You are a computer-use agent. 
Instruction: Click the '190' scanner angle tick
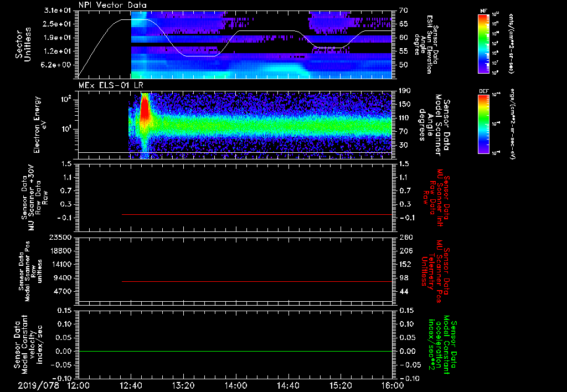[x=405, y=91]
